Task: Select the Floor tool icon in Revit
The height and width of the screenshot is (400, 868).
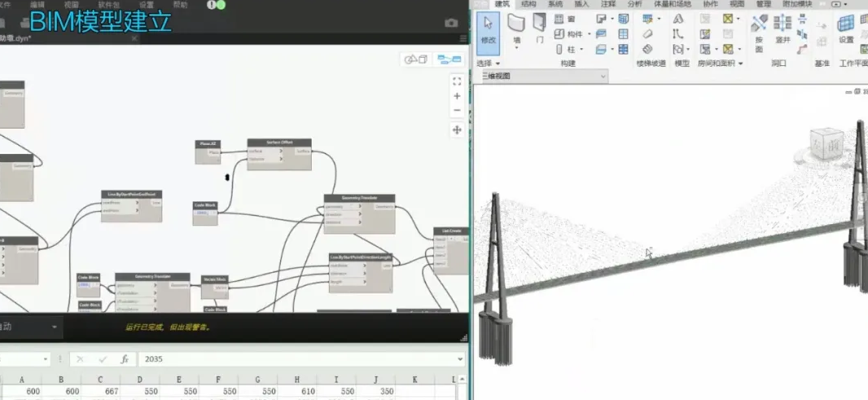Action: pyautogui.click(x=601, y=50)
